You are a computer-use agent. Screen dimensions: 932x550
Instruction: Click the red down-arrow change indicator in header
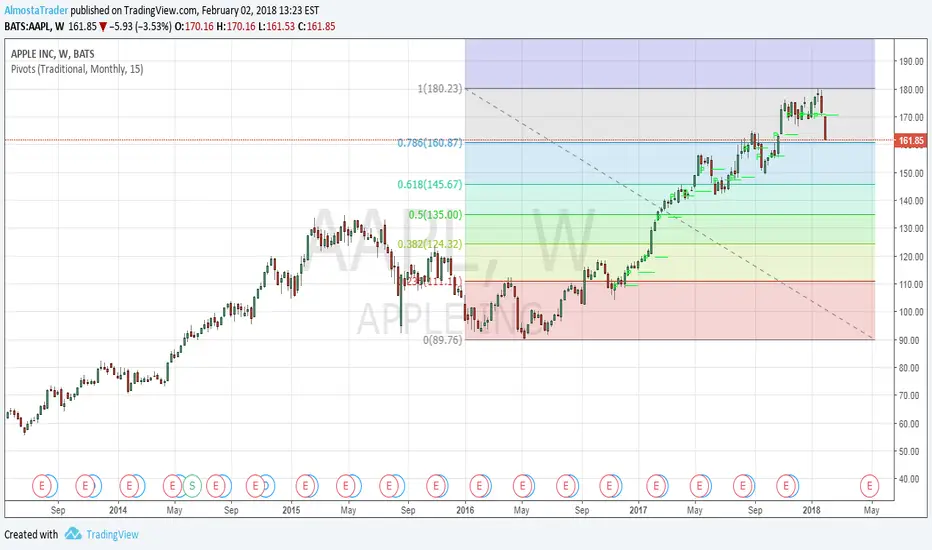[x=103, y=27]
